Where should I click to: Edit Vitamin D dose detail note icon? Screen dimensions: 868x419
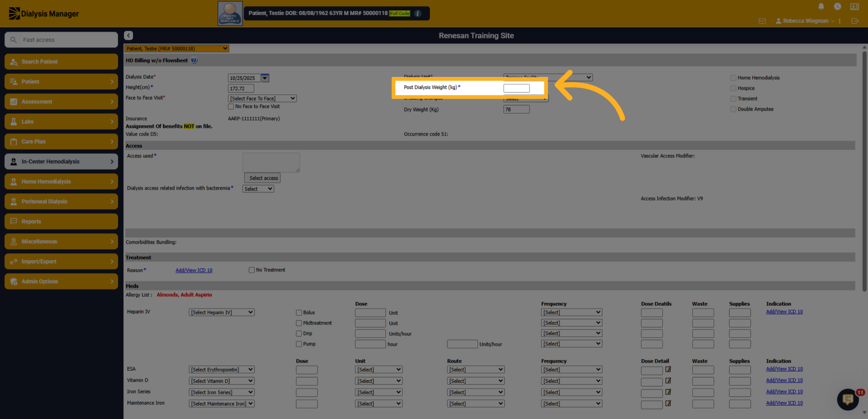(x=668, y=380)
